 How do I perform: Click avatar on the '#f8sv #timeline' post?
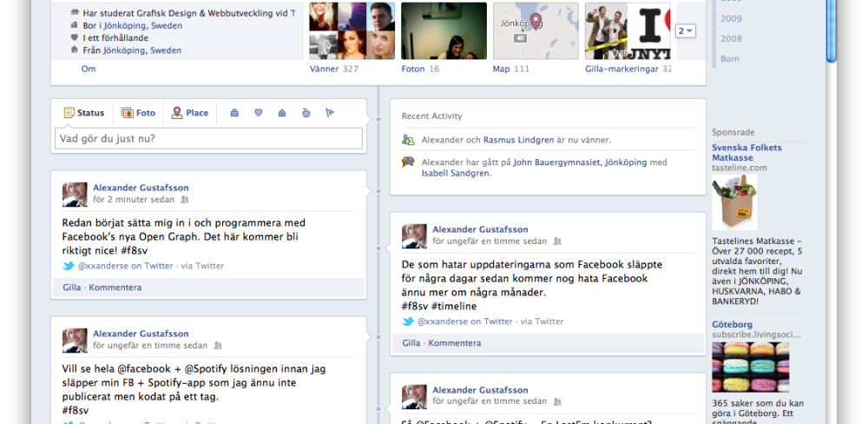(414, 236)
